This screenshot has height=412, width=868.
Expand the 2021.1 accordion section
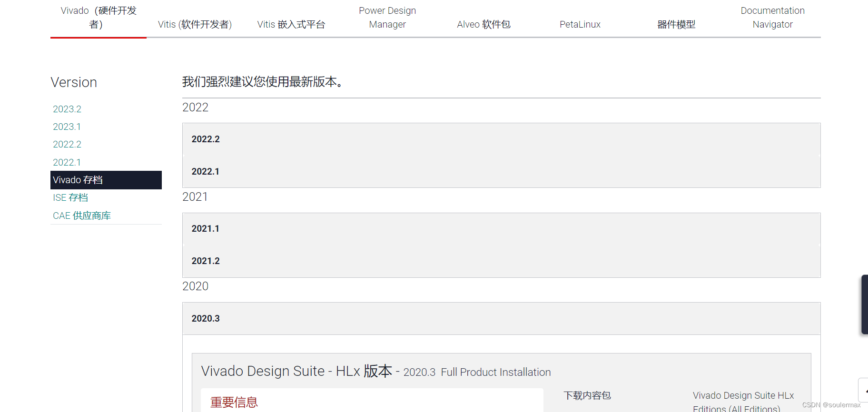501,228
